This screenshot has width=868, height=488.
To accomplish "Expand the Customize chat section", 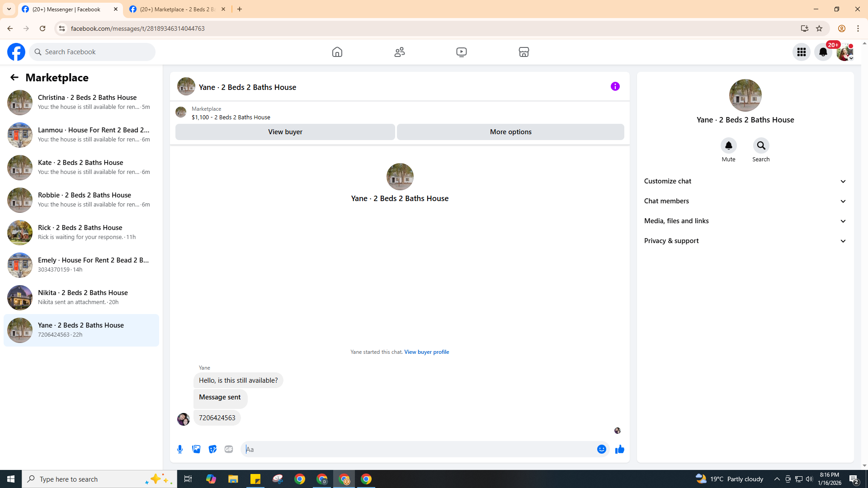I will [745, 181].
